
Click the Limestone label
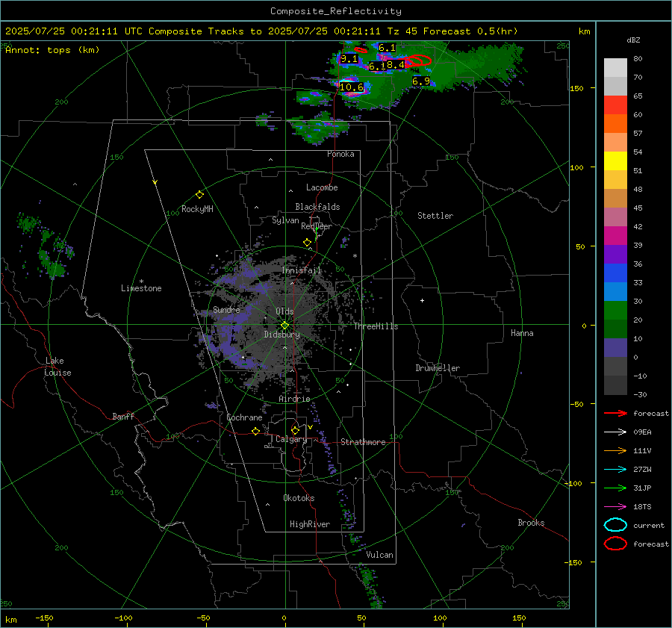141,288
